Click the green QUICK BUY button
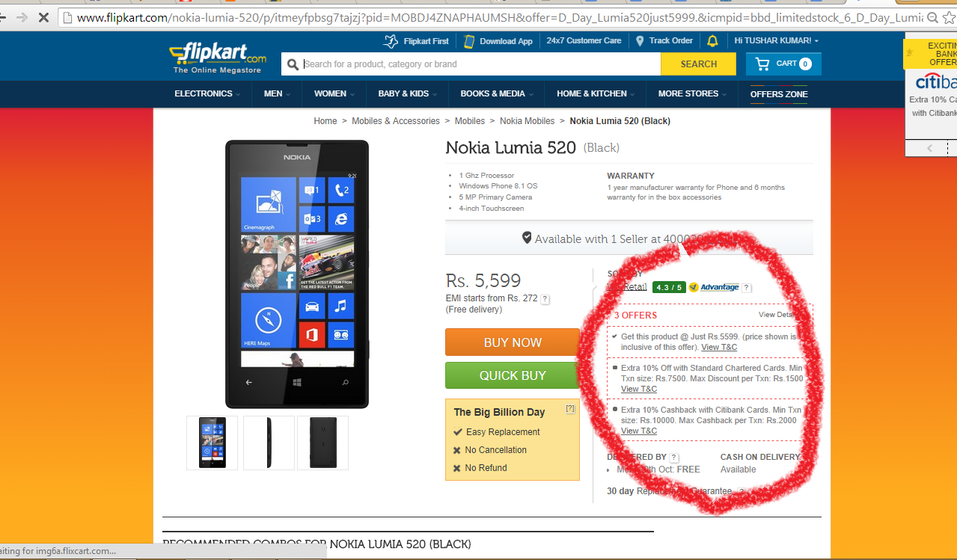The width and height of the screenshot is (957, 560). [x=513, y=375]
